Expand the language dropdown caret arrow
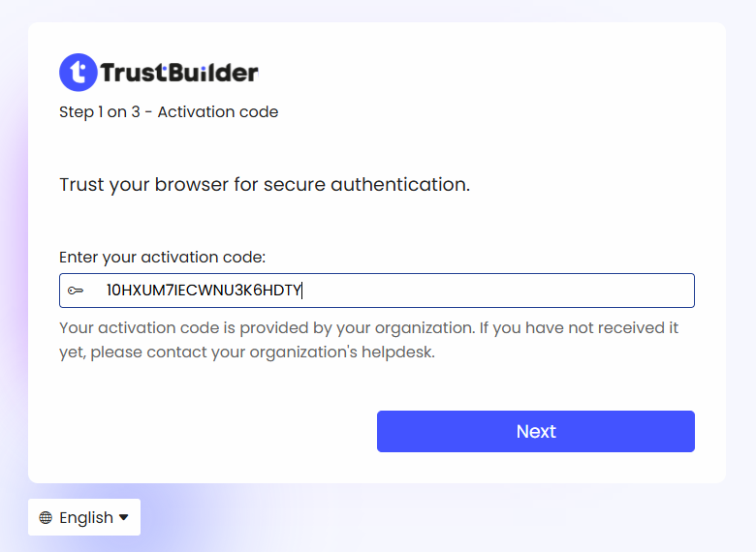The image size is (756, 552). (124, 518)
